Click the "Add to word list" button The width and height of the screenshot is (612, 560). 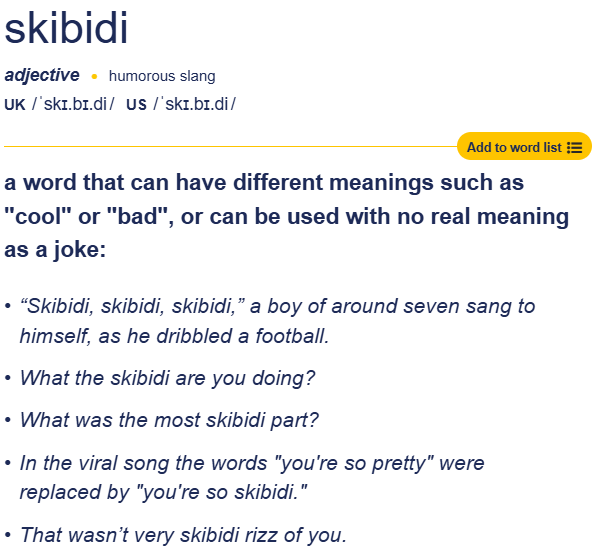[514, 147]
